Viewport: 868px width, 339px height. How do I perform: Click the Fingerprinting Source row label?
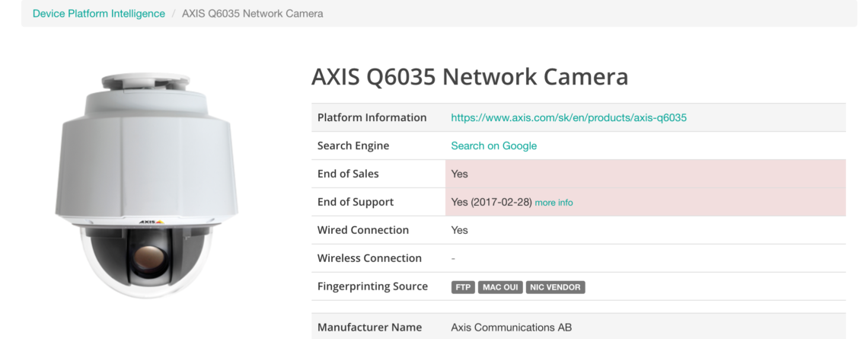[372, 286]
